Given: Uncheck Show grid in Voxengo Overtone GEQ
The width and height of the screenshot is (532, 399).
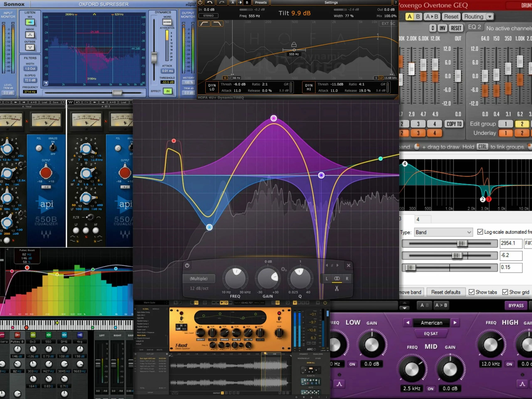Looking at the screenshot, I should 505,292.
